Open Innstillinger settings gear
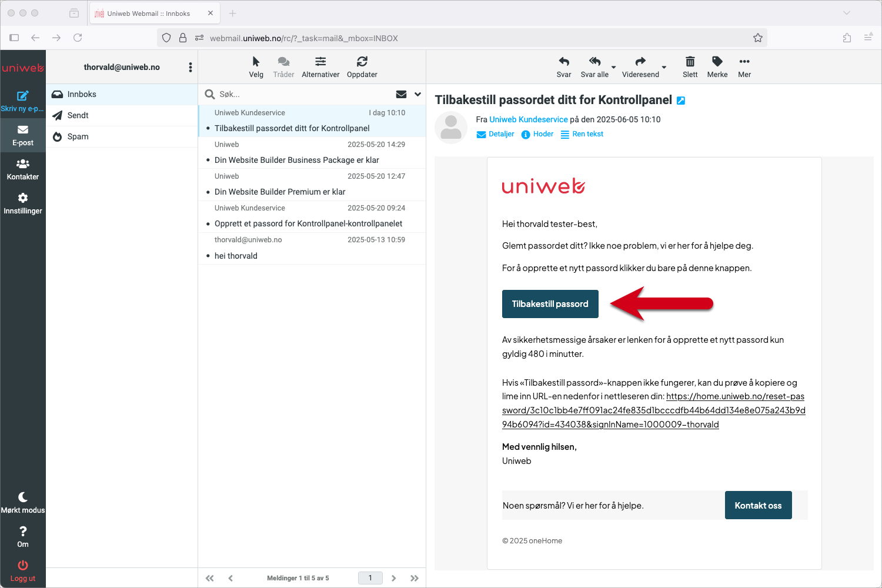882x588 pixels. coord(22,203)
